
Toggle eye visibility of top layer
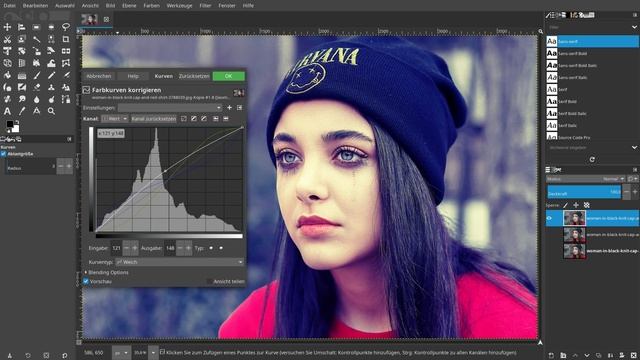click(x=549, y=218)
